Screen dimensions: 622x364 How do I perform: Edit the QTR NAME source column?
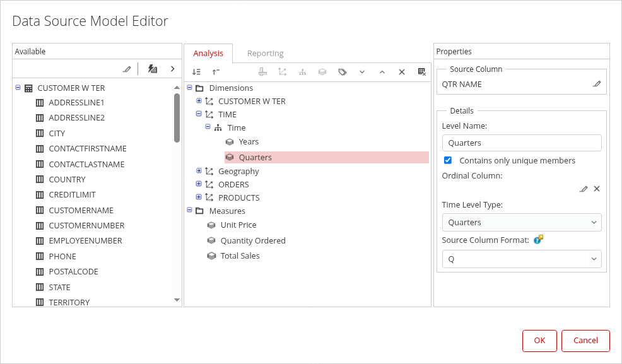[597, 84]
